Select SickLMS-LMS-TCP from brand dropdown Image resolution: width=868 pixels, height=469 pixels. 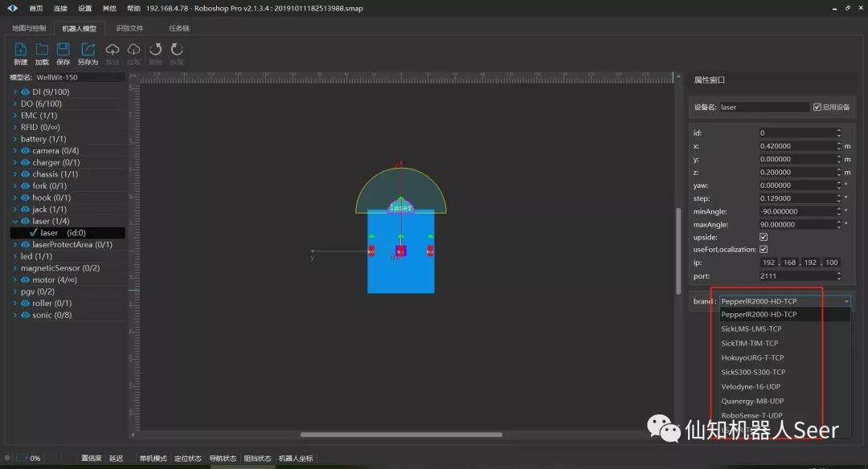pyautogui.click(x=751, y=329)
